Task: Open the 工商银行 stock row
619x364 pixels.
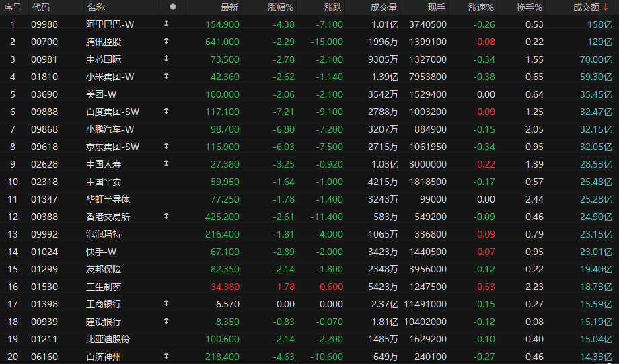Action: [x=309, y=303]
